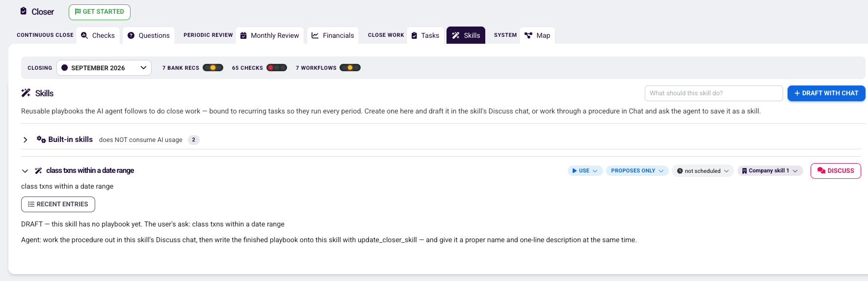Image resolution: width=868 pixels, height=281 pixels.
Task: Open the Checks tab
Action: (98, 35)
